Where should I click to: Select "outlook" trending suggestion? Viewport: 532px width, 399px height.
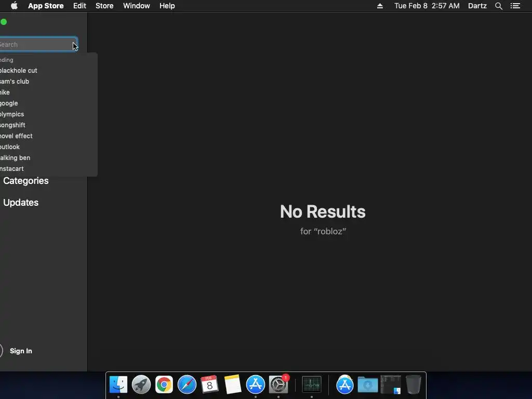[x=48, y=147]
